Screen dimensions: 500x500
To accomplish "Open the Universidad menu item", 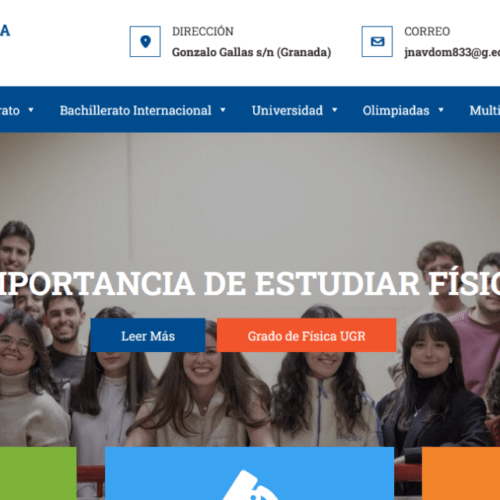I will click(287, 110).
